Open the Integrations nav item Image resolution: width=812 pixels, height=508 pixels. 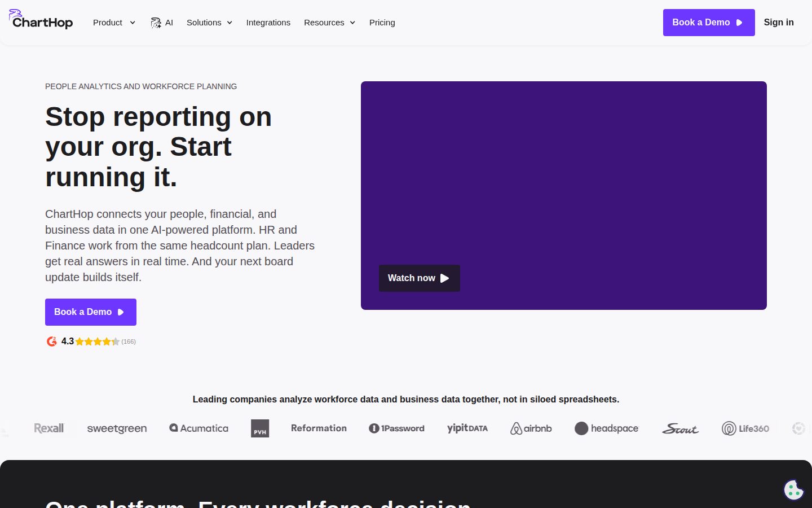click(268, 23)
